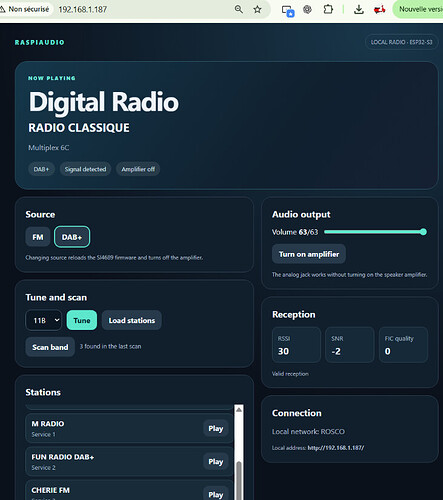Click the red scooter extension icon
Screen dimensions: 443x500
(380, 10)
